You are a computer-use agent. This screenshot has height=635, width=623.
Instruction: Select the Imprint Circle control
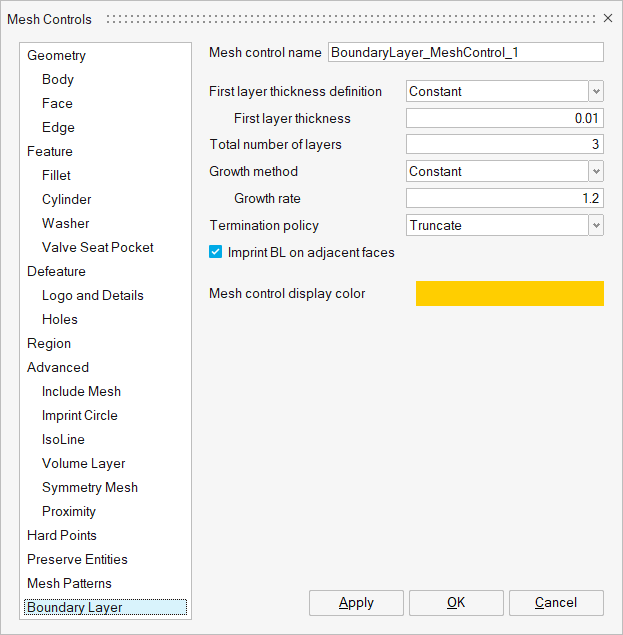[x=80, y=415]
